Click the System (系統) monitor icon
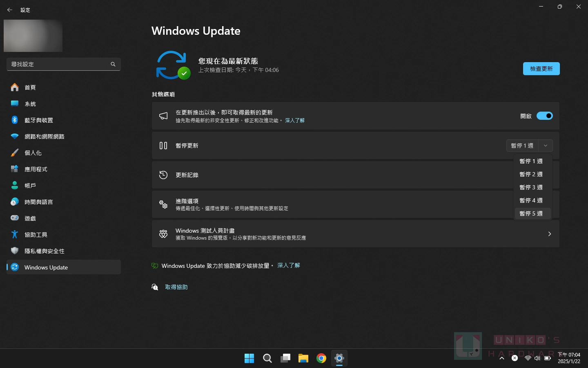588x368 pixels. (x=15, y=103)
